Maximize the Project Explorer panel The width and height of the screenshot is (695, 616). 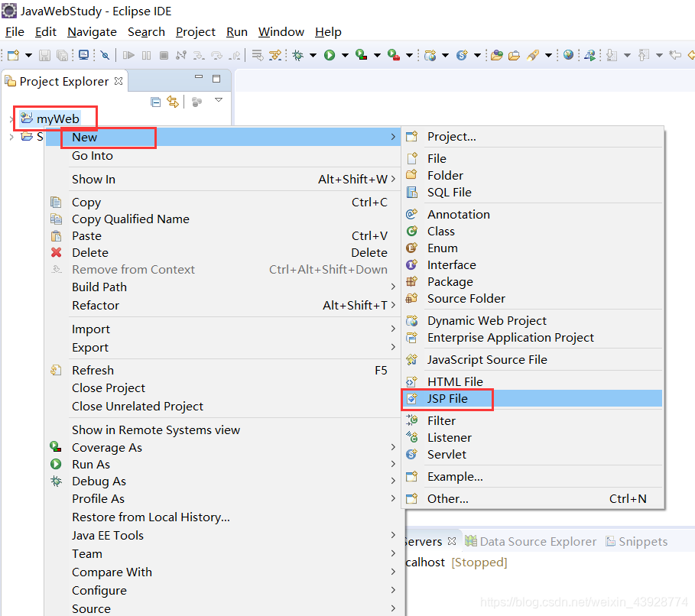pos(216,79)
